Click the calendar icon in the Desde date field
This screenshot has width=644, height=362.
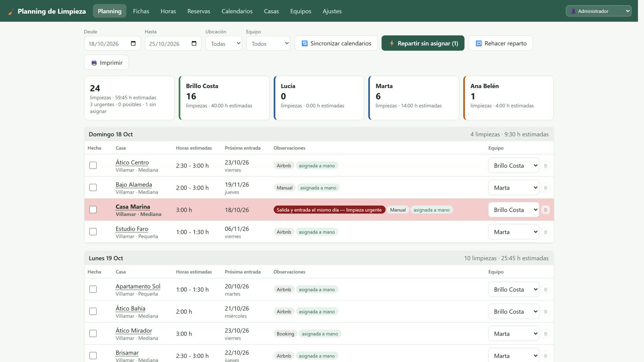(x=133, y=44)
